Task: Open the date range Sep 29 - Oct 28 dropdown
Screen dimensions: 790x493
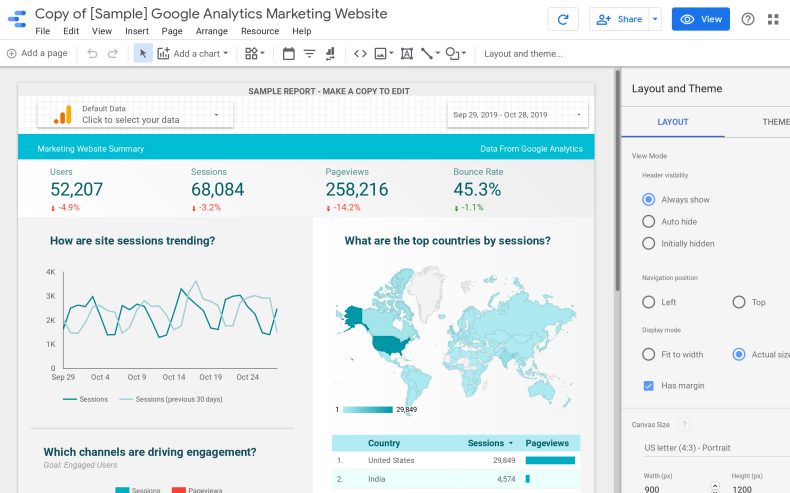Action: click(517, 115)
